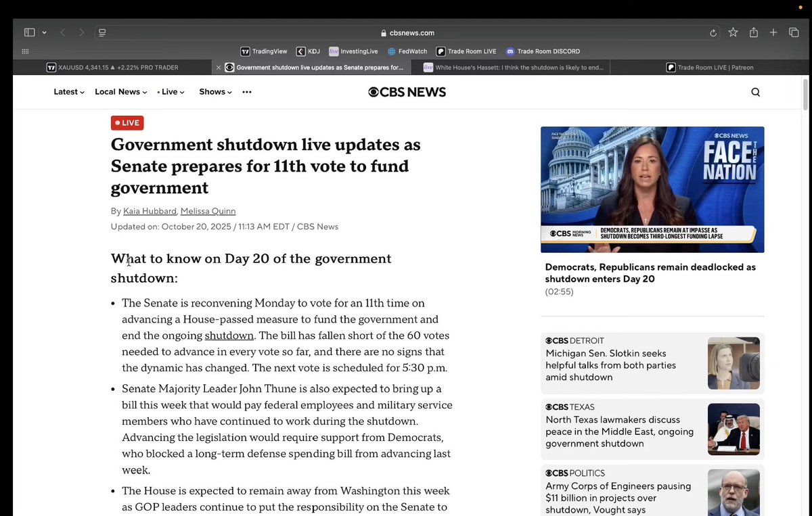Switch to the XAUUSD PRO TRADER tab

pyautogui.click(x=112, y=68)
